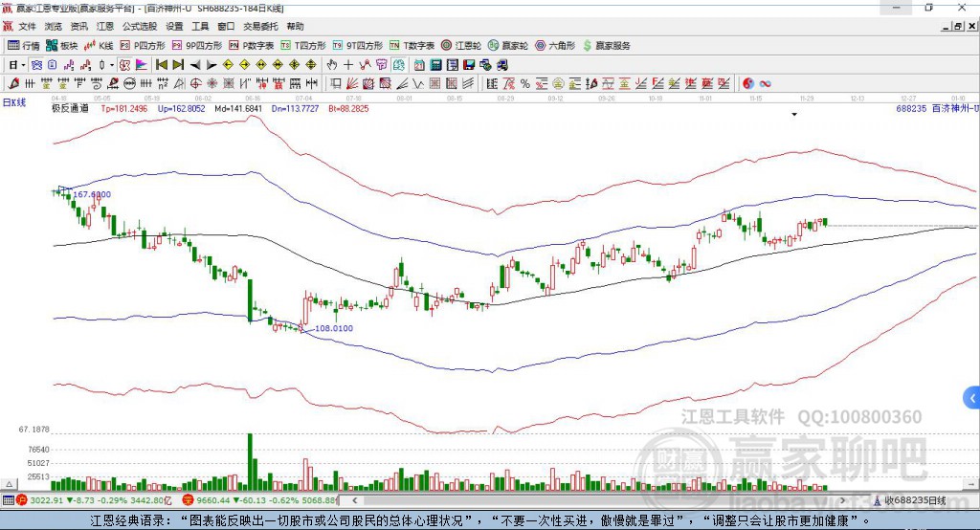The width and height of the screenshot is (980, 530).
Task: Click the n² numeric tool icon
Action: pos(163,84)
